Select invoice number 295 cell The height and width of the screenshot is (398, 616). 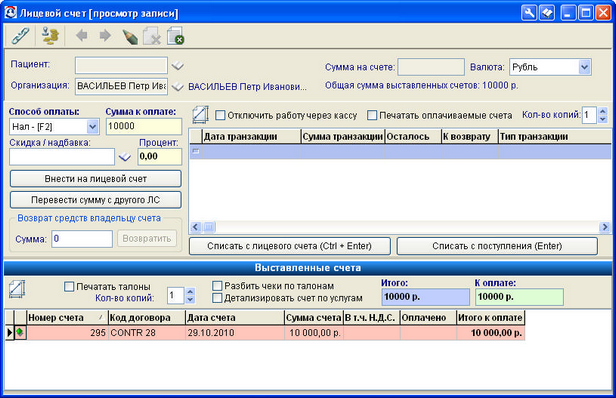[67, 333]
